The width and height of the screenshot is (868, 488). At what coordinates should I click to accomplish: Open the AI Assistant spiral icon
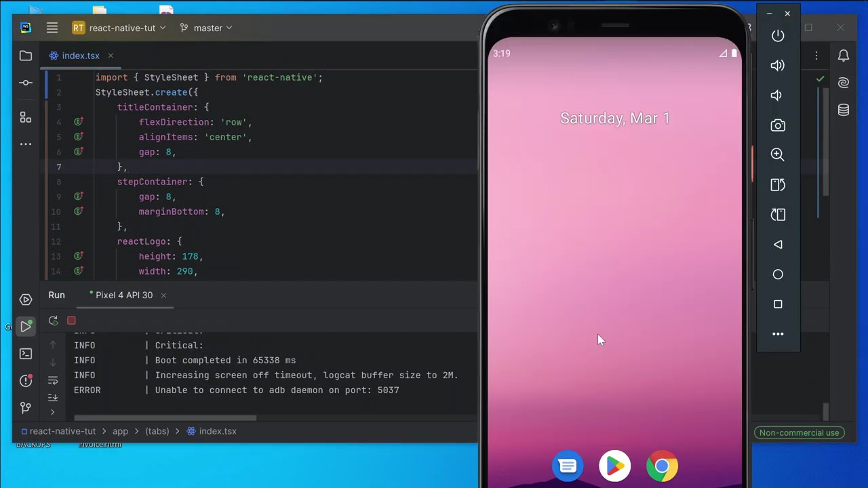(844, 83)
